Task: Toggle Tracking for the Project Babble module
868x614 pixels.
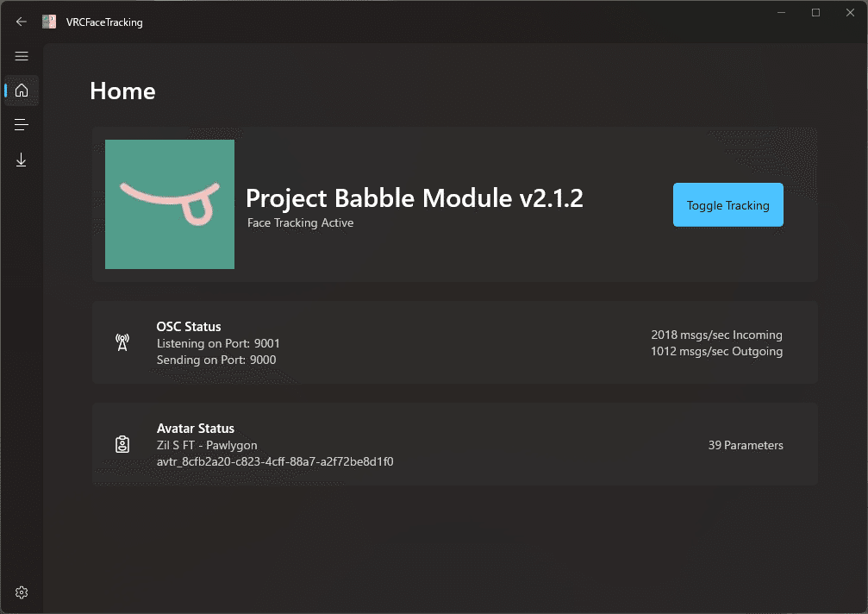Action: click(x=727, y=204)
